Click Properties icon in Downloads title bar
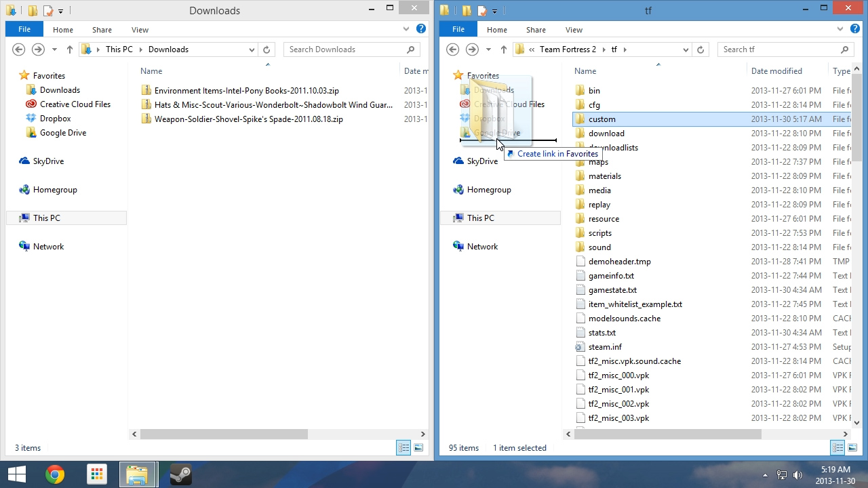This screenshot has width=868, height=488. (47, 11)
